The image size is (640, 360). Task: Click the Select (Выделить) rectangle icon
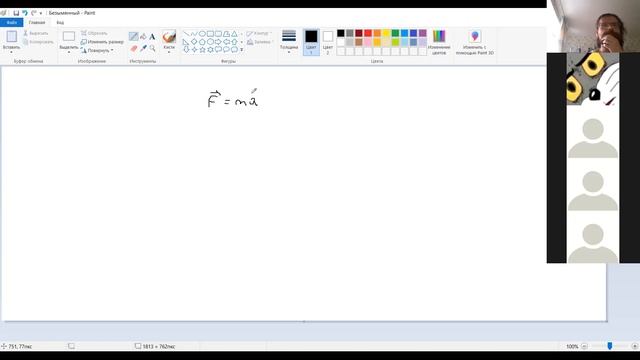[x=69, y=36]
